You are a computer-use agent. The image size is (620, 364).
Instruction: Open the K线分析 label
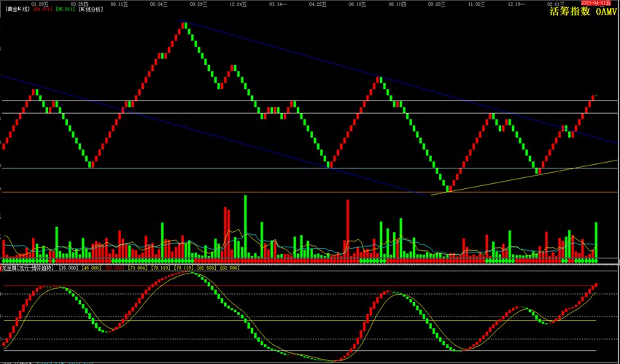[x=91, y=9]
